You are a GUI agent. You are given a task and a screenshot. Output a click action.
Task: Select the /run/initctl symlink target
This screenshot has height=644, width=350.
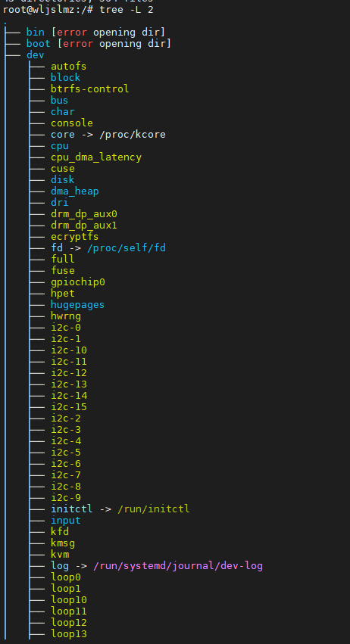coord(153,509)
